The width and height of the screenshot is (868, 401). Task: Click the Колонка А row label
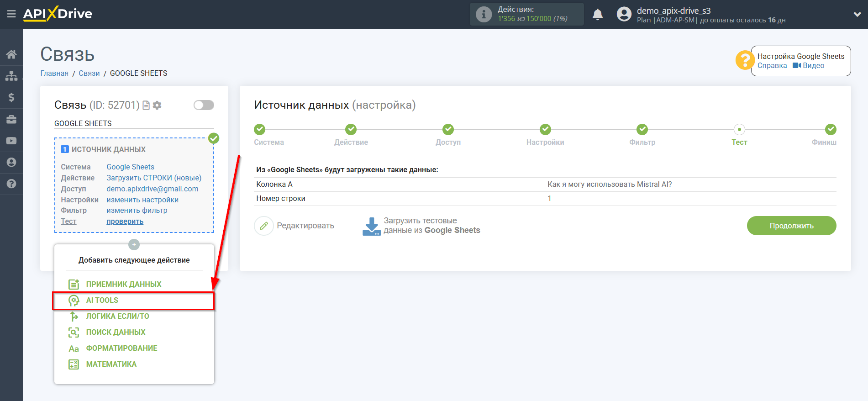tap(274, 184)
